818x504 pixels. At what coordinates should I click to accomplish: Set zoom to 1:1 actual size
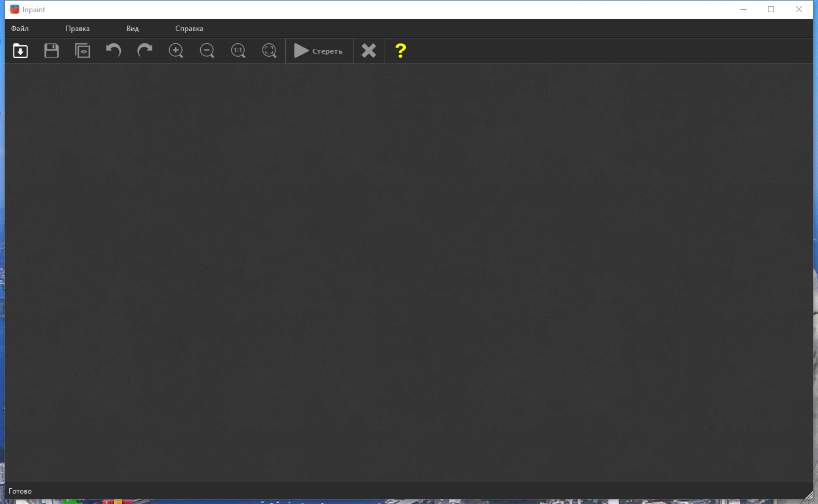[x=238, y=51]
